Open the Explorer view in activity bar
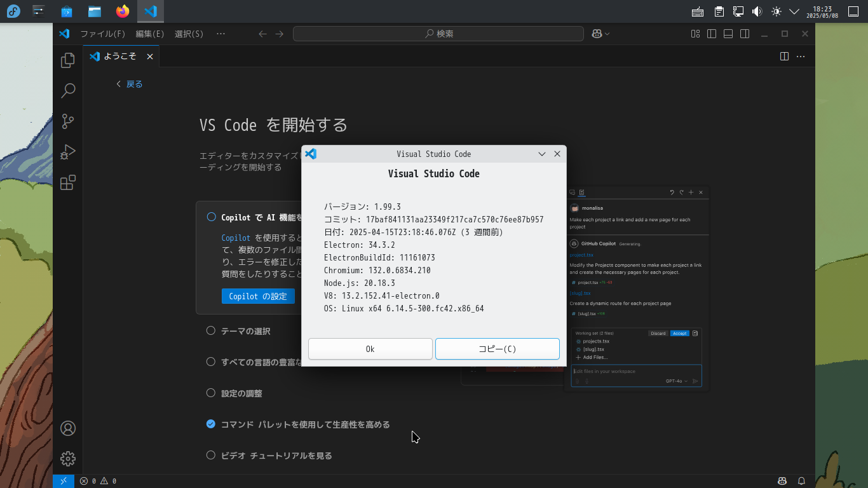868x488 pixels. (68, 60)
